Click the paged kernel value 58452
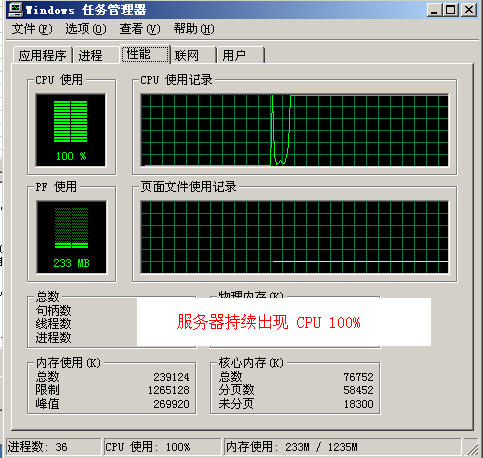The image size is (483, 458). coord(358,390)
